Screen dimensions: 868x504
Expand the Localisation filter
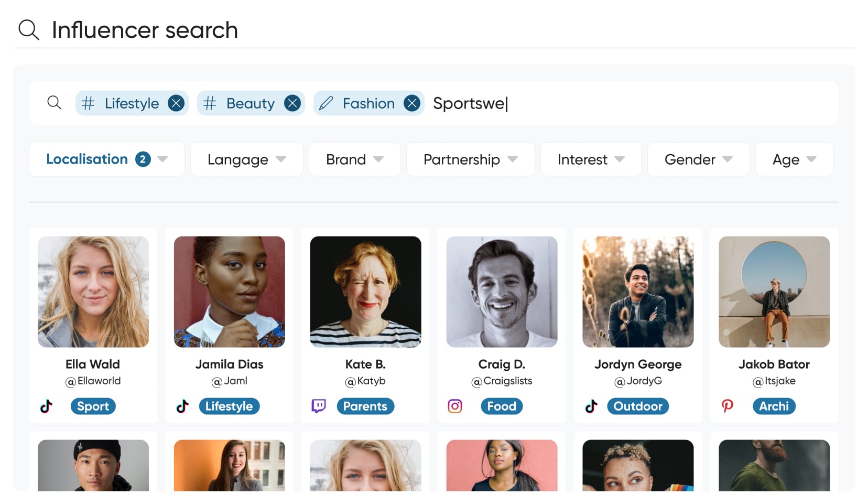[106, 159]
